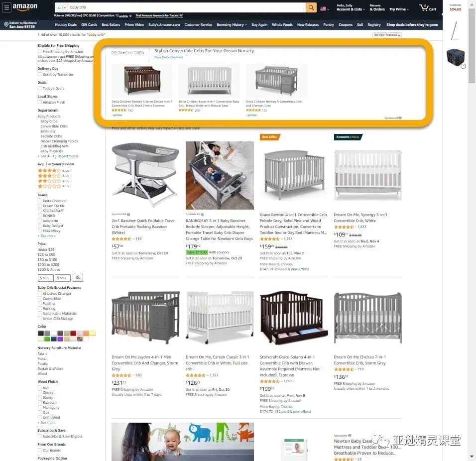Click the $ Min price input field

pyautogui.click(x=45, y=278)
